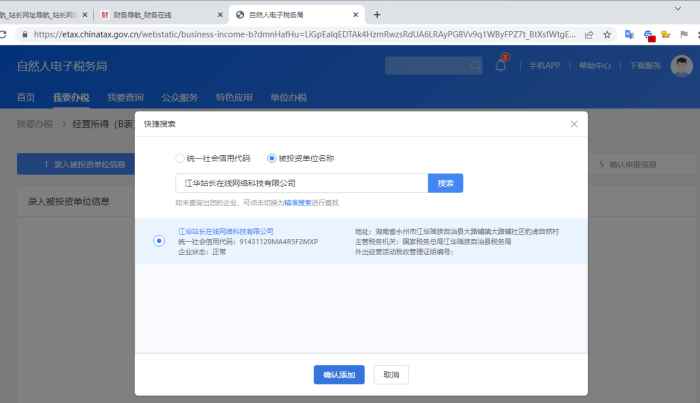Click the padlock site info icon
The height and width of the screenshot is (403, 700).
[25, 34]
